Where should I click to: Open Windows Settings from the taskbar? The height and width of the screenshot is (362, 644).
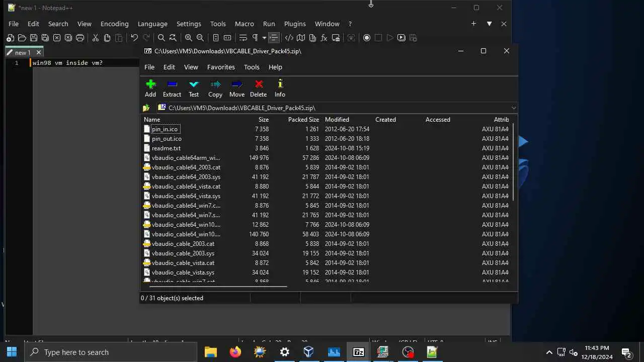pos(285,352)
